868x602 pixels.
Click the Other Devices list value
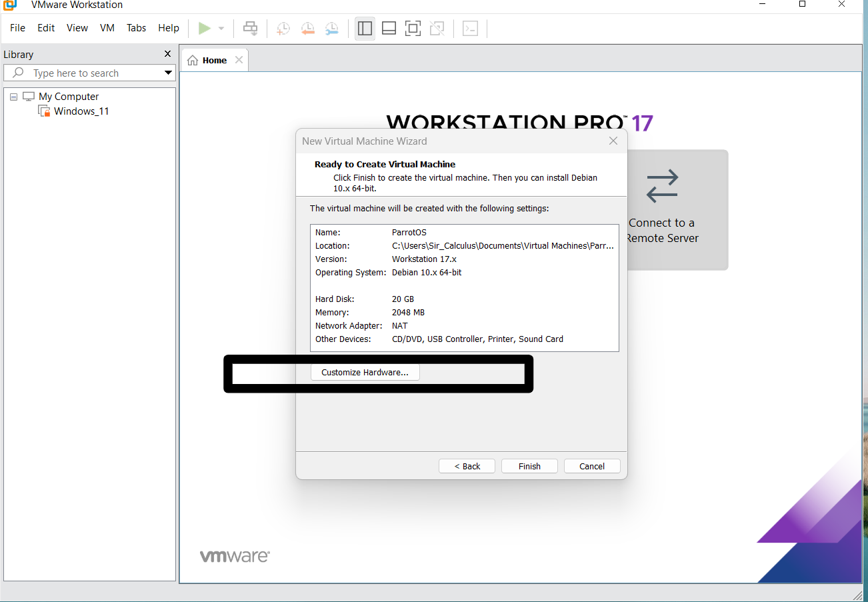[x=477, y=339]
